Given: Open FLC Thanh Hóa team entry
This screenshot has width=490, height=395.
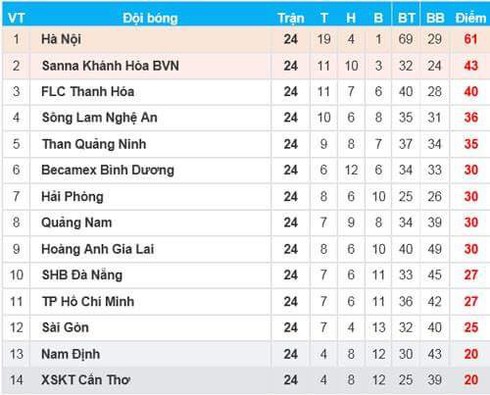Looking at the screenshot, I should [x=88, y=92].
